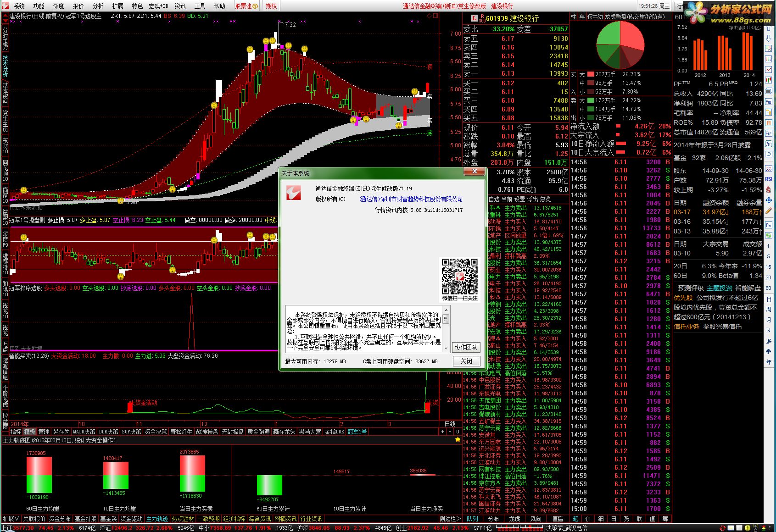Screen dimensions: 776x532
Task: Click the - zoom button beside 冠军1号 tab row
Action: (450, 432)
